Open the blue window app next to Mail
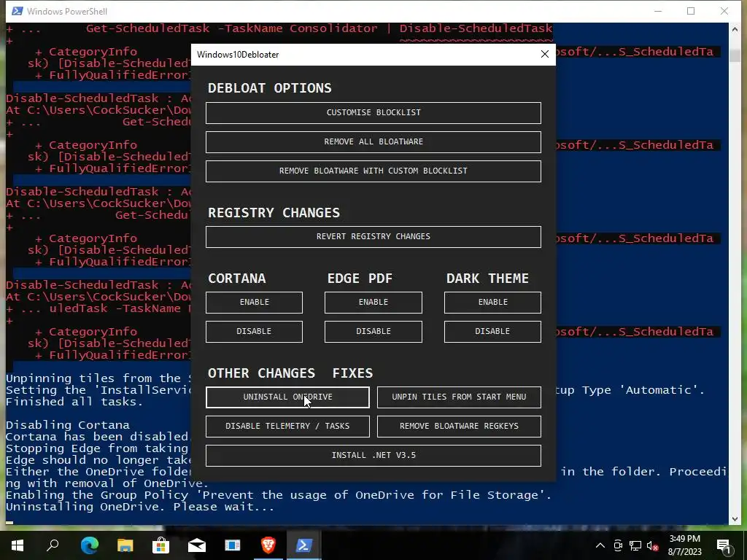This screenshot has height=560, width=747. tap(233, 545)
